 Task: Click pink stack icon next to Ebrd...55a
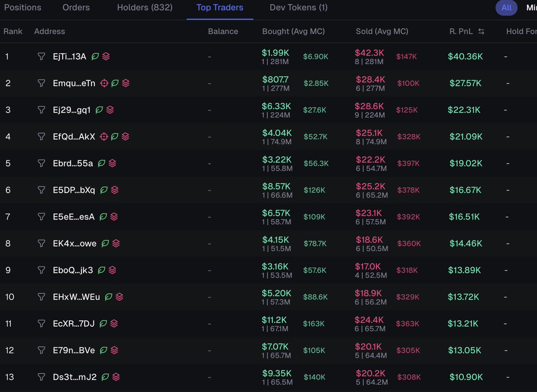[x=112, y=163]
